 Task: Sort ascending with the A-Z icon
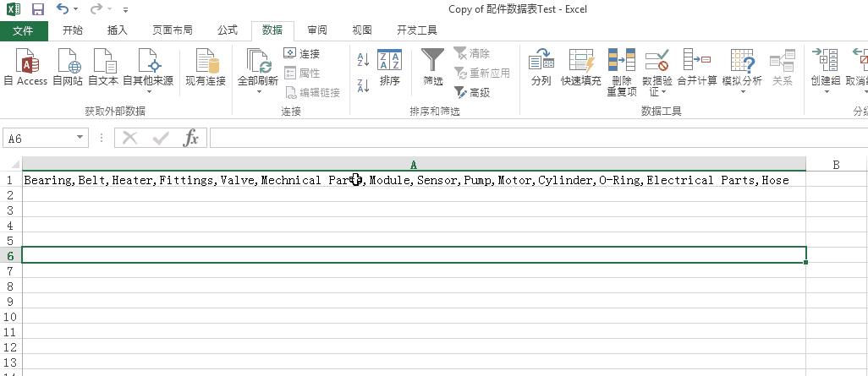tap(363, 60)
